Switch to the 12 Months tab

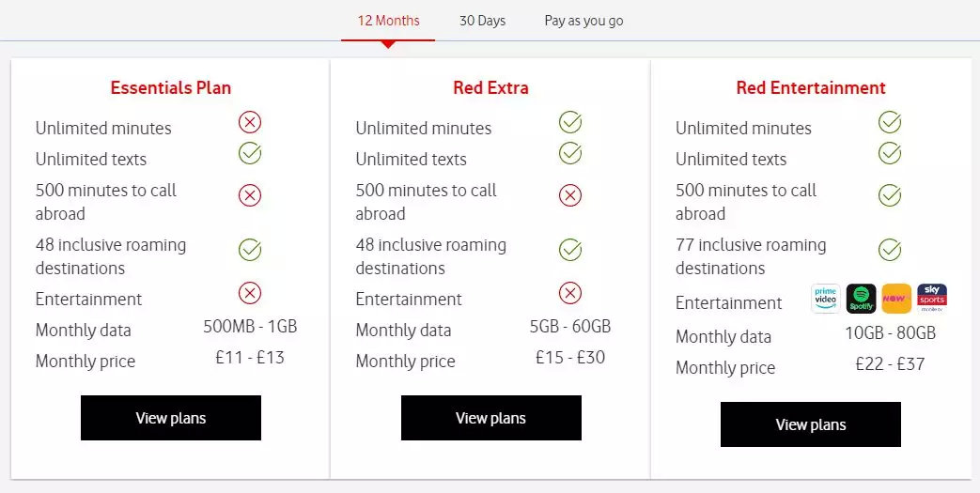388,21
